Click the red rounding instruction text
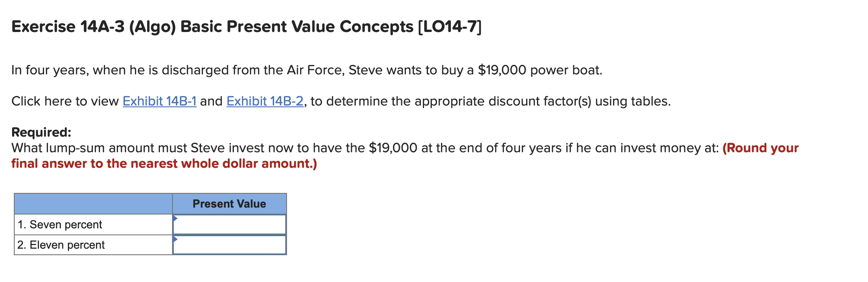Screen dimensions: 868x282 tap(164, 163)
